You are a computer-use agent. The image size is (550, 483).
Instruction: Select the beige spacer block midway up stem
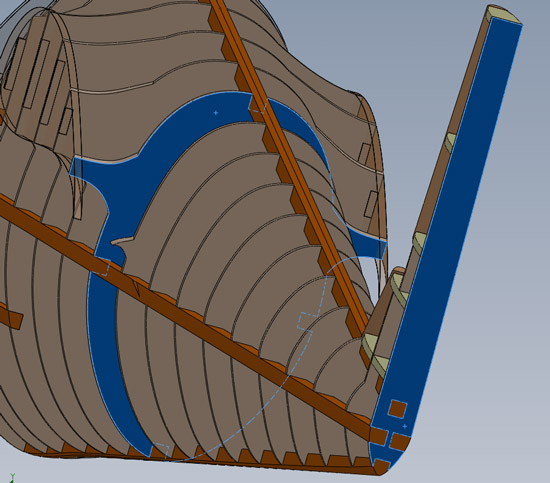[450, 142]
